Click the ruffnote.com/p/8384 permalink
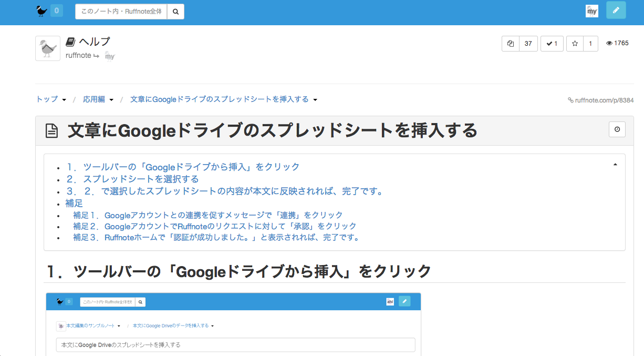 click(x=601, y=100)
